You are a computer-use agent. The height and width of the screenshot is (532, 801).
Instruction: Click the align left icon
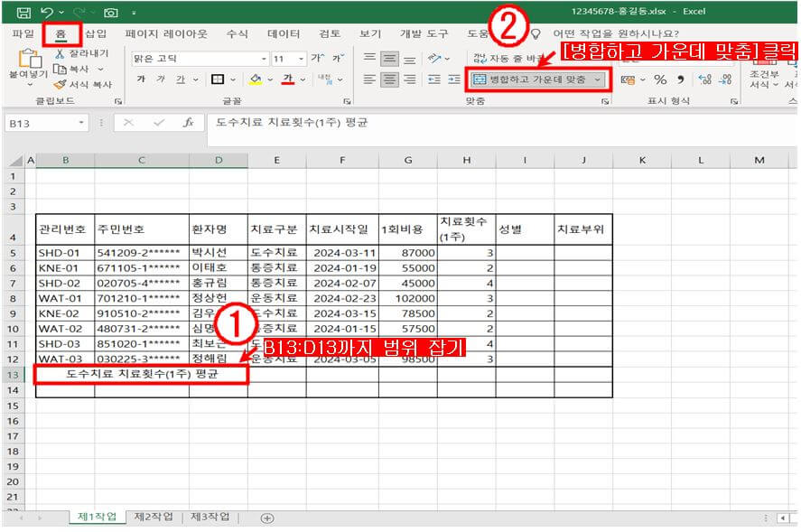point(369,79)
